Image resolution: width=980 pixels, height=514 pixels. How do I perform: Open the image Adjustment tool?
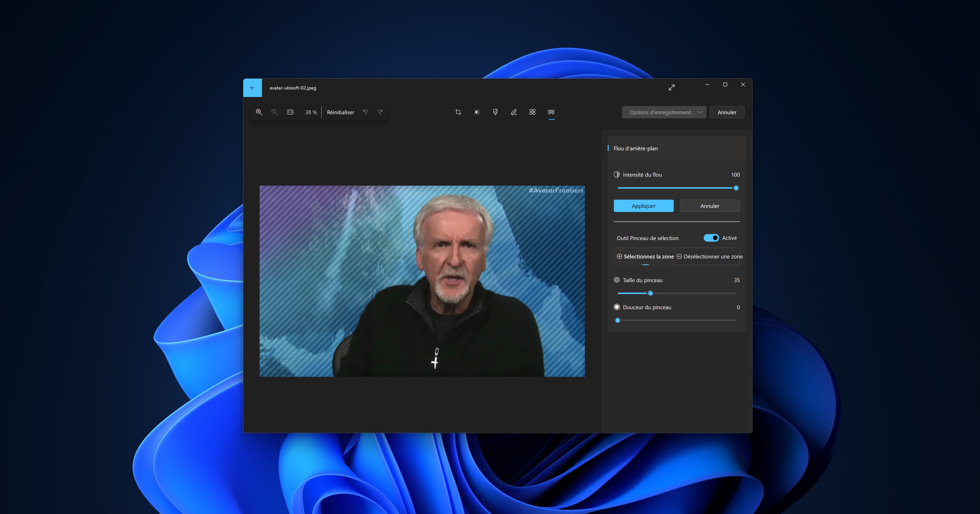(477, 112)
